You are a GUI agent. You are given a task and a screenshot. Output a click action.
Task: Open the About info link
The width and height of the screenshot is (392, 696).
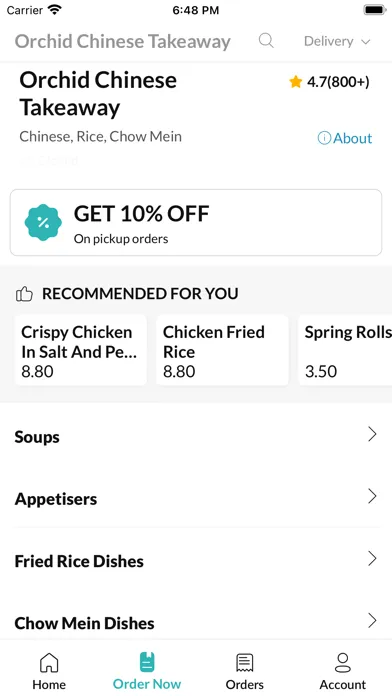click(345, 138)
